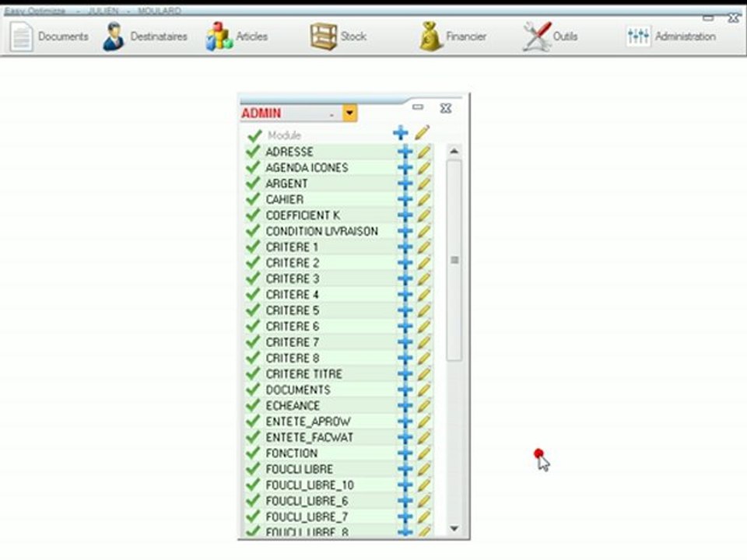Select the FOUCLI_LIBRE_10 text row
The width and height of the screenshot is (747, 560).
[x=310, y=485]
